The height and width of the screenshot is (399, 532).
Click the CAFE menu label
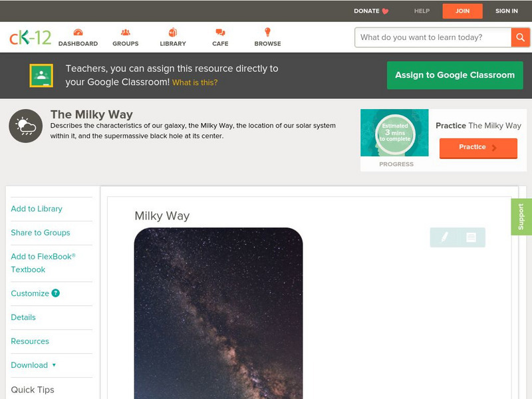(x=220, y=44)
